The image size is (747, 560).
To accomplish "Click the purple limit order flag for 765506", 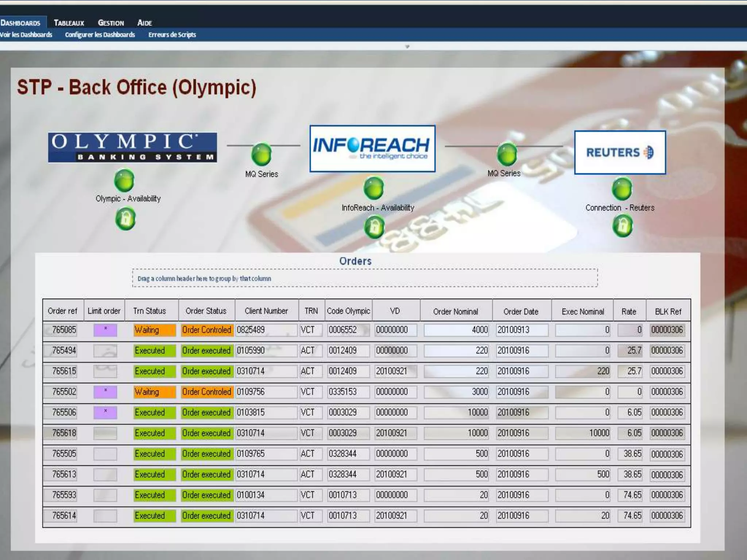I will pos(105,412).
